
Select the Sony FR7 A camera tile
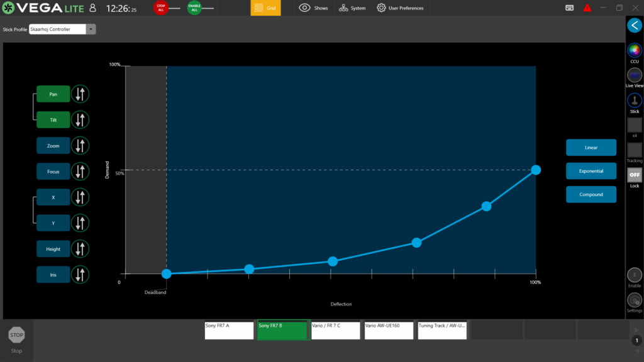click(229, 331)
